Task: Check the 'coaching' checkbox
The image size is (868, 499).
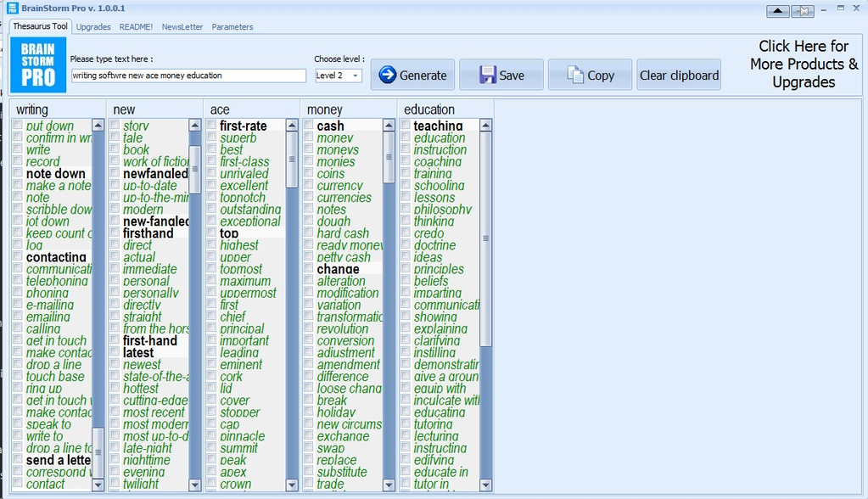Action: coord(406,161)
